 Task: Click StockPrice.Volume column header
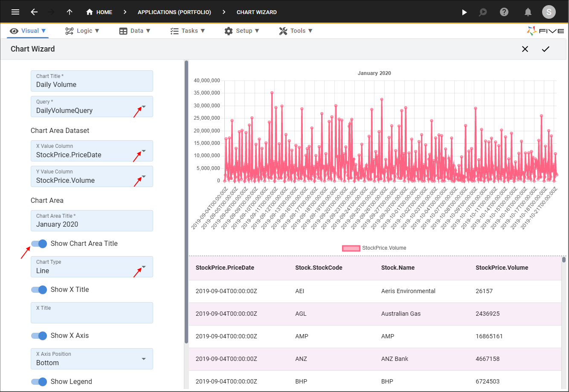[x=502, y=268]
